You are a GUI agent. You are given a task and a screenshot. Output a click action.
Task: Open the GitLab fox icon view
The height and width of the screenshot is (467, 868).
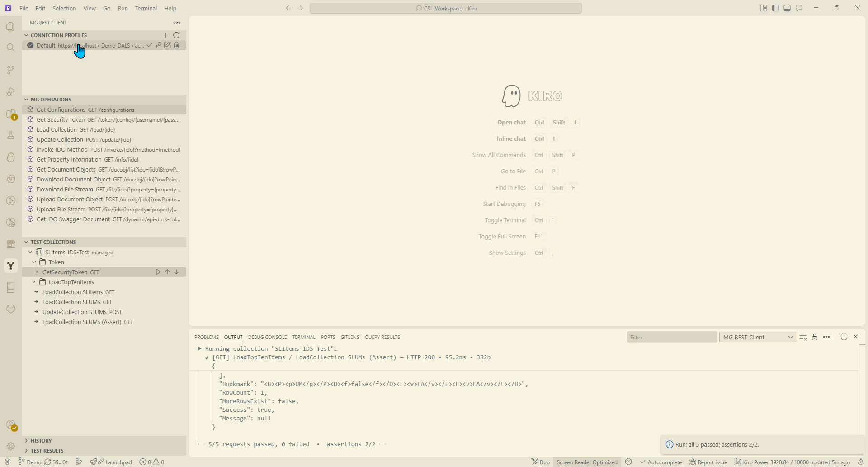point(11,309)
